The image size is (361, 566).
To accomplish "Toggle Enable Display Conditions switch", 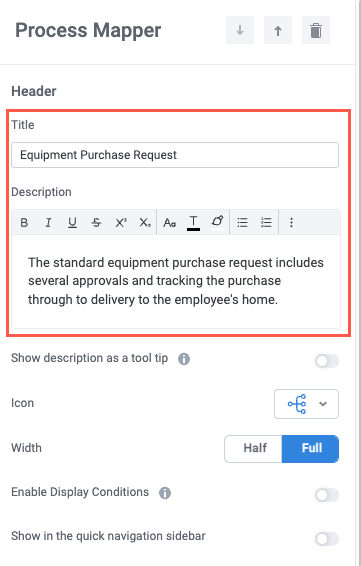I will [327, 495].
